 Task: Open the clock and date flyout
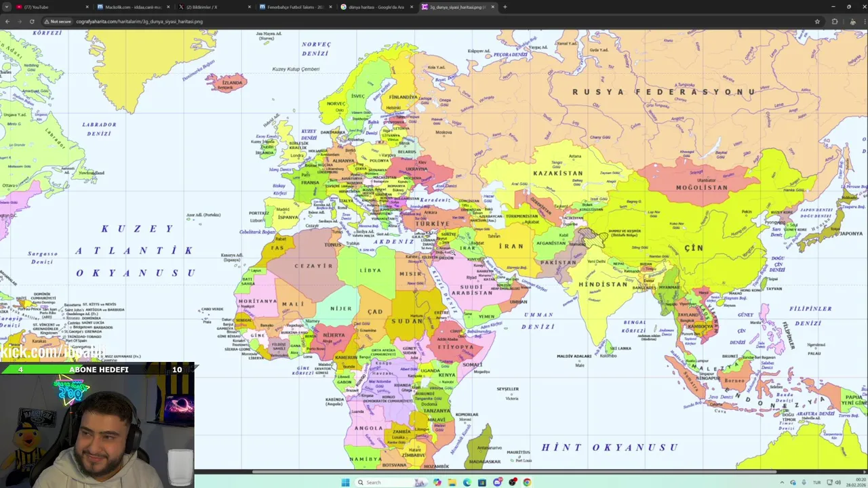pyautogui.click(x=854, y=483)
